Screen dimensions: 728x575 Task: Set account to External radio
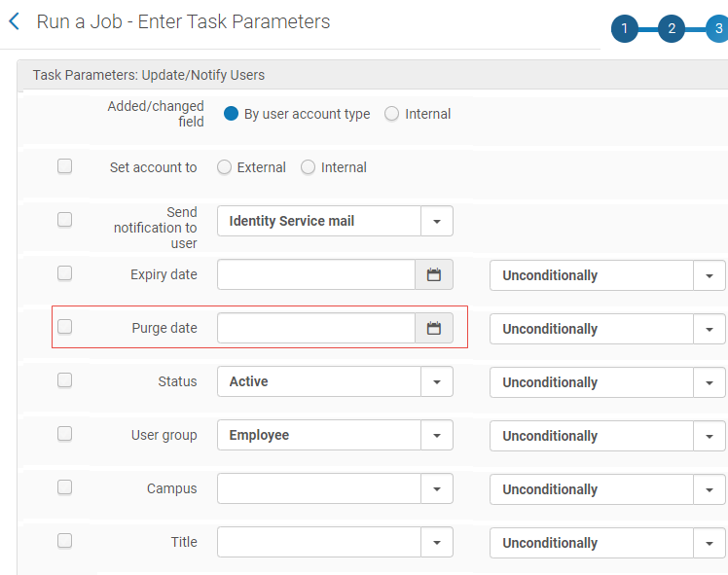click(x=224, y=167)
